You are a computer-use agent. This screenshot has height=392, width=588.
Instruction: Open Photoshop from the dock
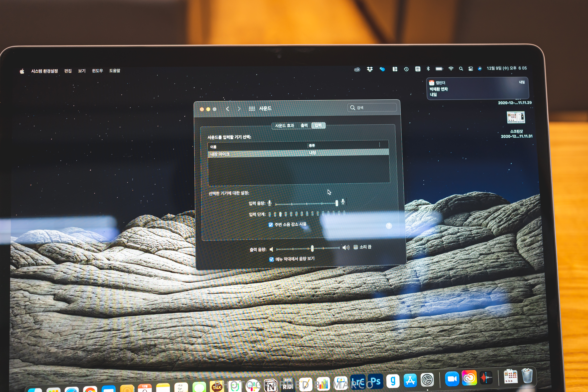(x=376, y=381)
